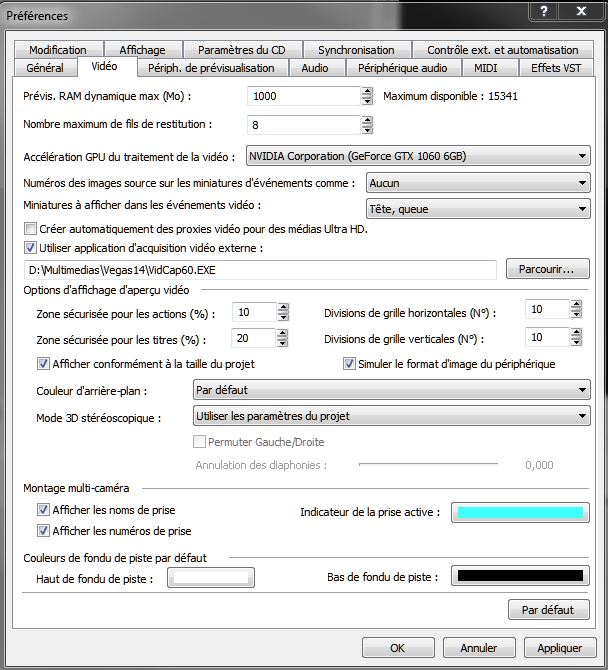Image resolution: width=608 pixels, height=670 pixels.
Task: Click the help question mark button
Action: point(543,11)
